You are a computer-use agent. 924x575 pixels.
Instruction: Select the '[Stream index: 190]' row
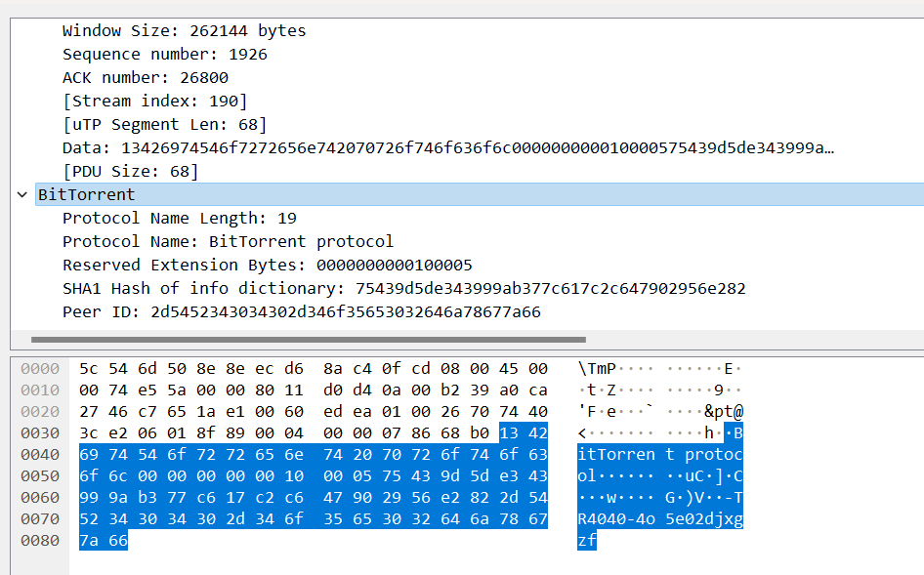[155, 102]
